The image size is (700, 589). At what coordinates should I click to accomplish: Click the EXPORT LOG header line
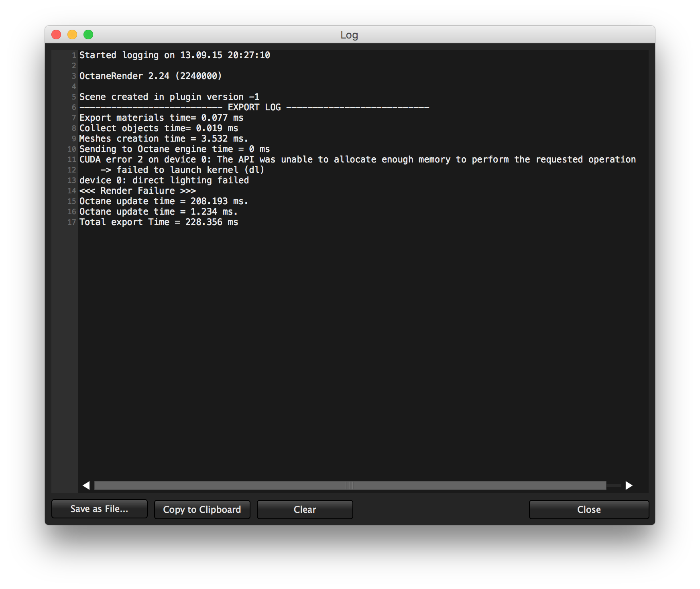click(254, 107)
